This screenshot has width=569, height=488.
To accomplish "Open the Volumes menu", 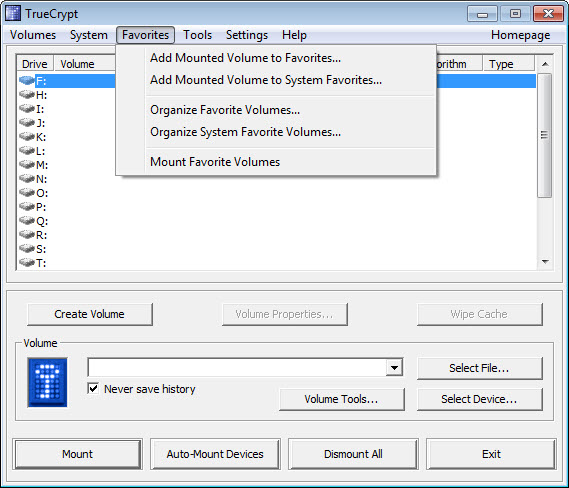I will 33,35.
